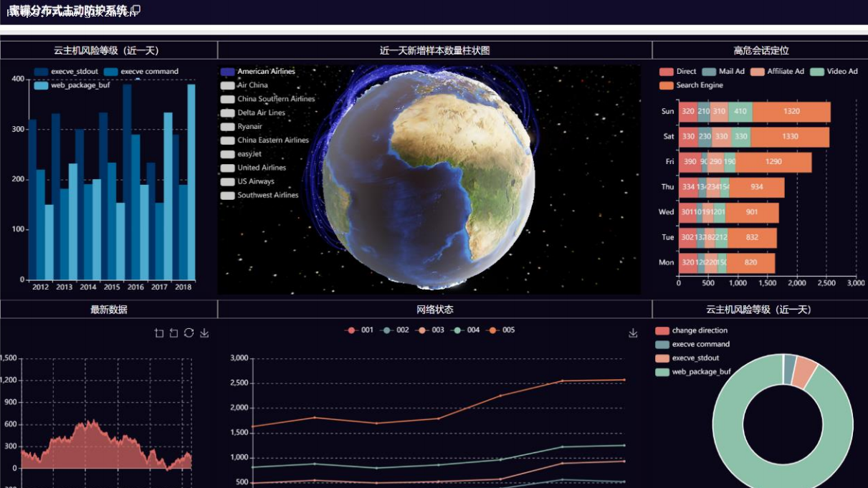The width and height of the screenshot is (868, 488).
Task: Select the small blue-grey donut slice
Action: coord(790,368)
